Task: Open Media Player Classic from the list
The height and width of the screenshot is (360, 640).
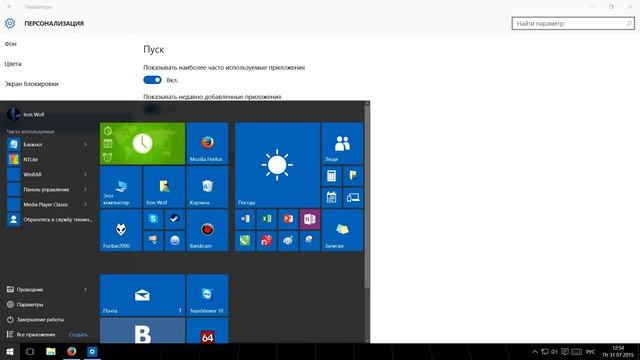Action: pyautogui.click(x=49, y=204)
